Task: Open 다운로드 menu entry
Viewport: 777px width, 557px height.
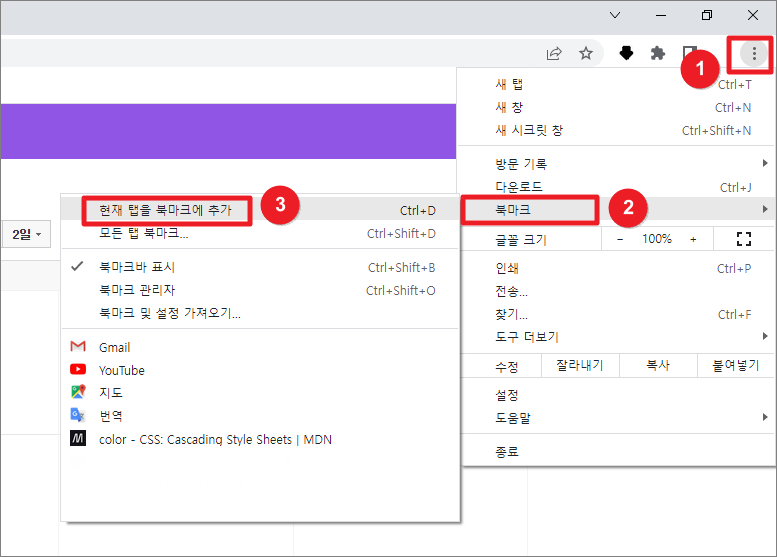Action: tap(617, 187)
